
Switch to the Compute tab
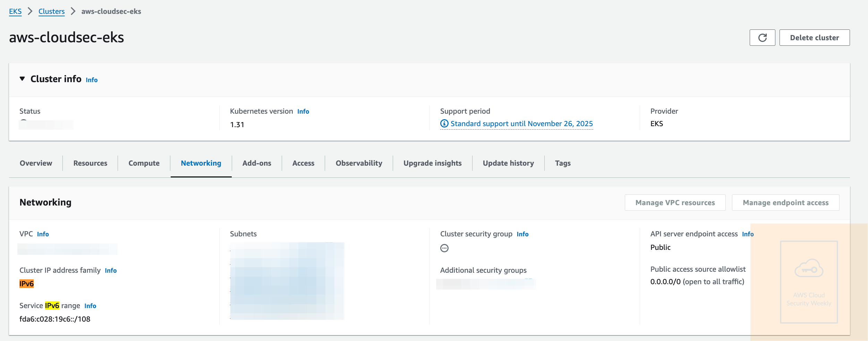point(144,163)
